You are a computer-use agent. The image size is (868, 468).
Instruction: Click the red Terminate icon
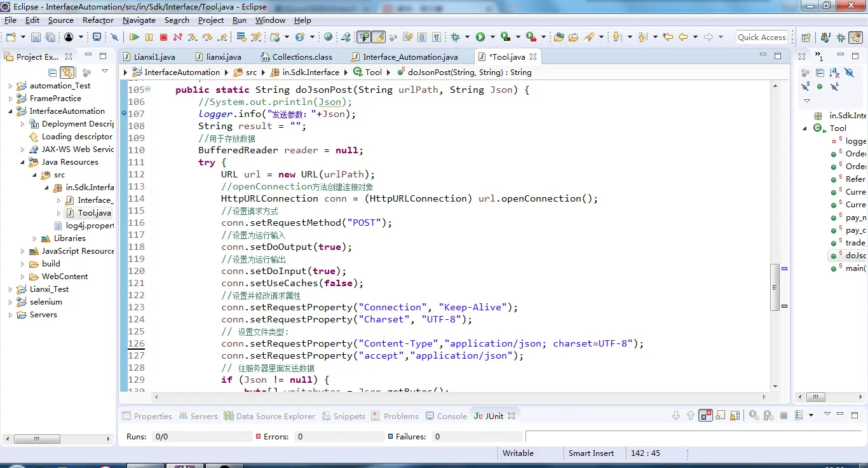pos(163,38)
